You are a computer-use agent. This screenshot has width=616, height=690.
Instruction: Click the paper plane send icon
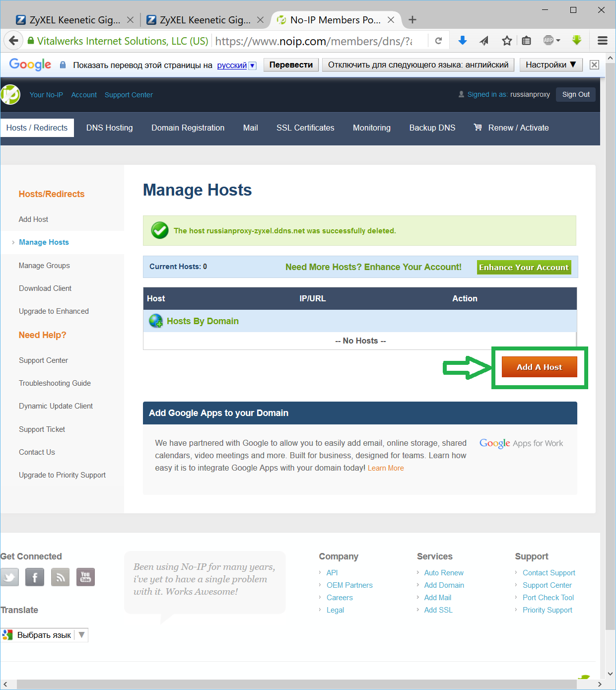point(484,41)
